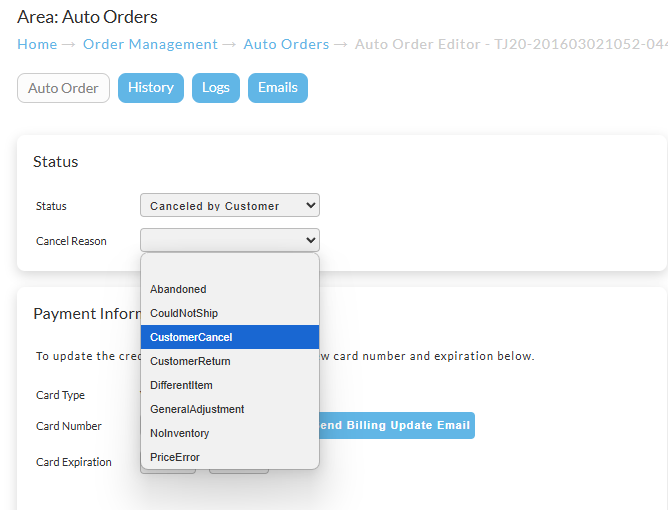
Task: Open Order Management breadcrumb link
Action: 150,44
